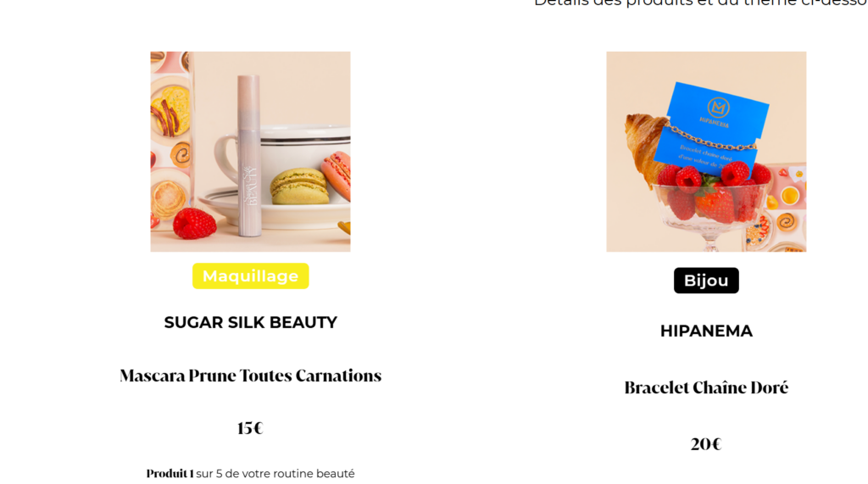Open the mascara product photo
Screen dimensions: 868x484
[250, 151]
